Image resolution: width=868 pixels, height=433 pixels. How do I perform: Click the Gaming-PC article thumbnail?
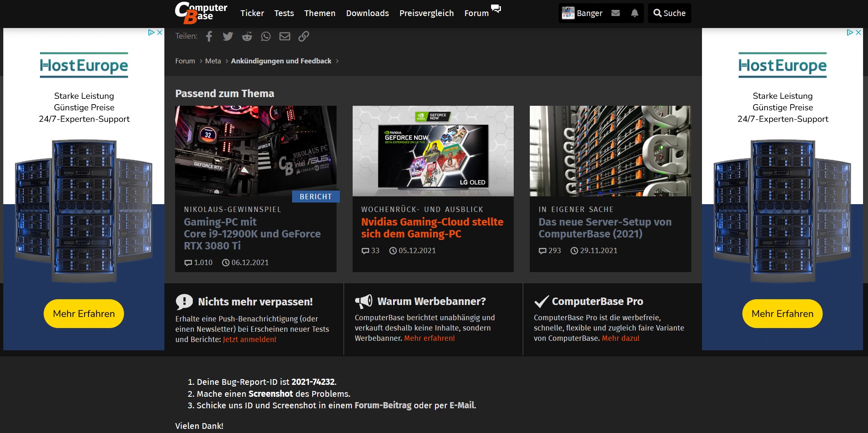click(x=256, y=151)
